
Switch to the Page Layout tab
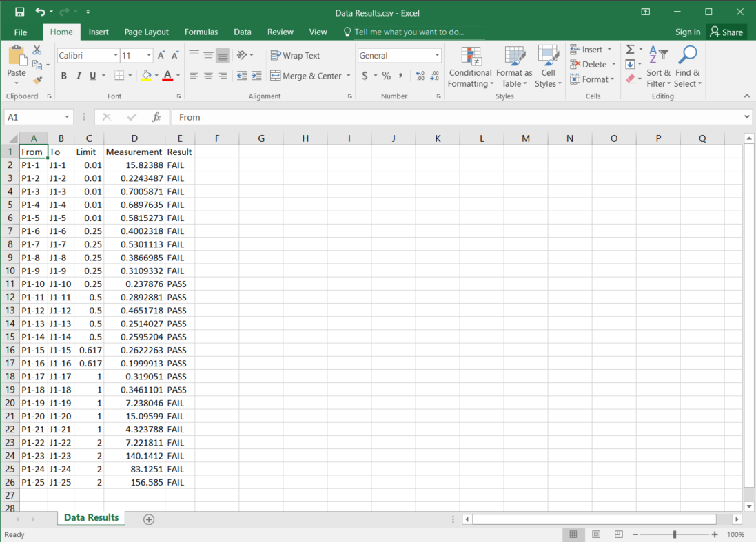146,32
